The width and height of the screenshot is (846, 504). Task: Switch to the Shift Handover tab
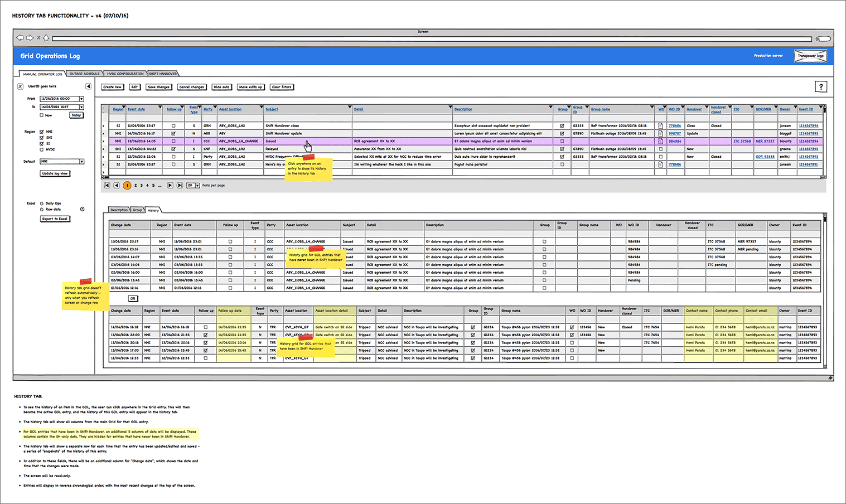[163, 74]
